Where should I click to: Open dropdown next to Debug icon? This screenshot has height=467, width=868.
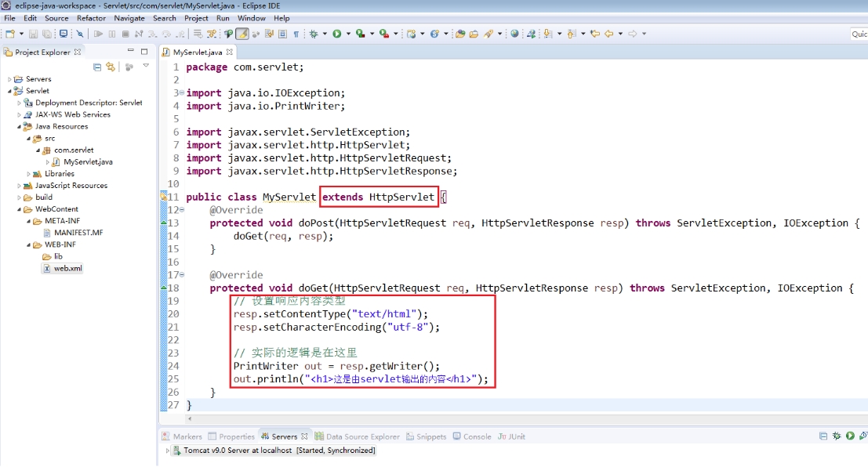tap(325, 34)
